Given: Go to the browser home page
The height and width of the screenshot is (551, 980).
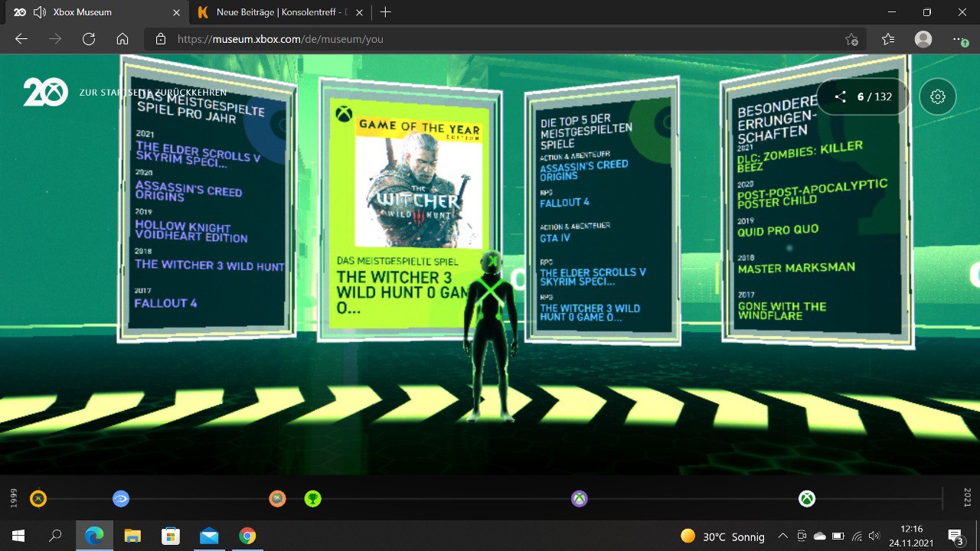Looking at the screenshot, I should click(x=122, y=39).
